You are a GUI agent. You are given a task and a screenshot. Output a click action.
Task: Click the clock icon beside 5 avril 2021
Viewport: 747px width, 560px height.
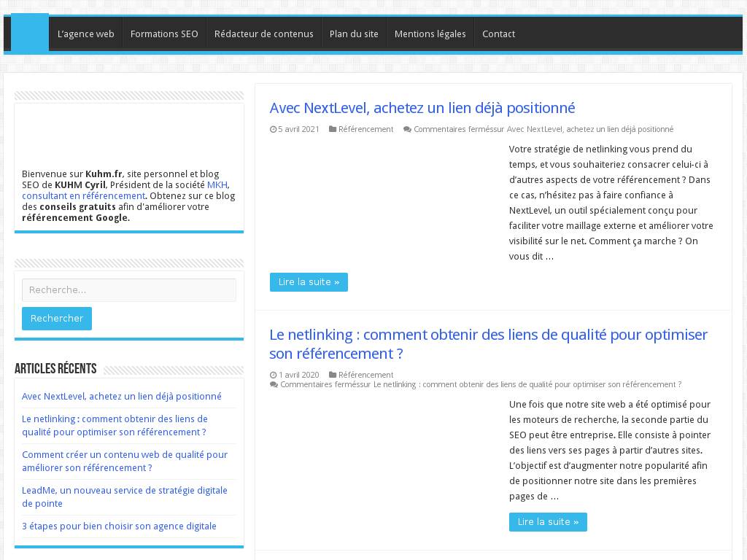274,130
